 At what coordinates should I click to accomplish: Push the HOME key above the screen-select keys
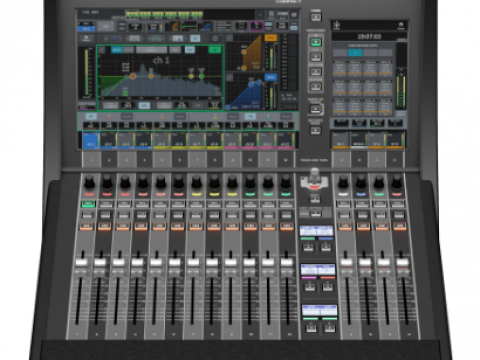coord(316,17)
